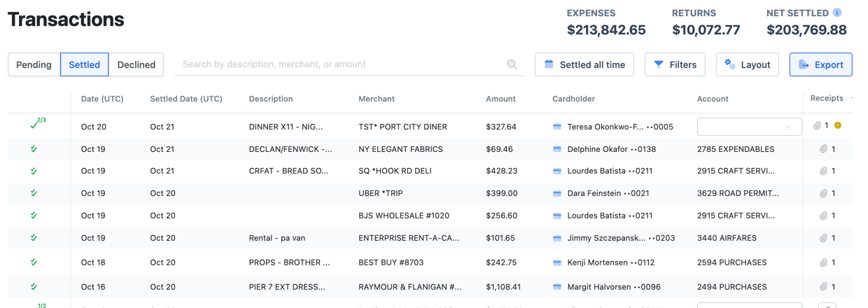The image size is (868, 308).
Task: Click amount $1,108.41
Action: pos(503,287)
